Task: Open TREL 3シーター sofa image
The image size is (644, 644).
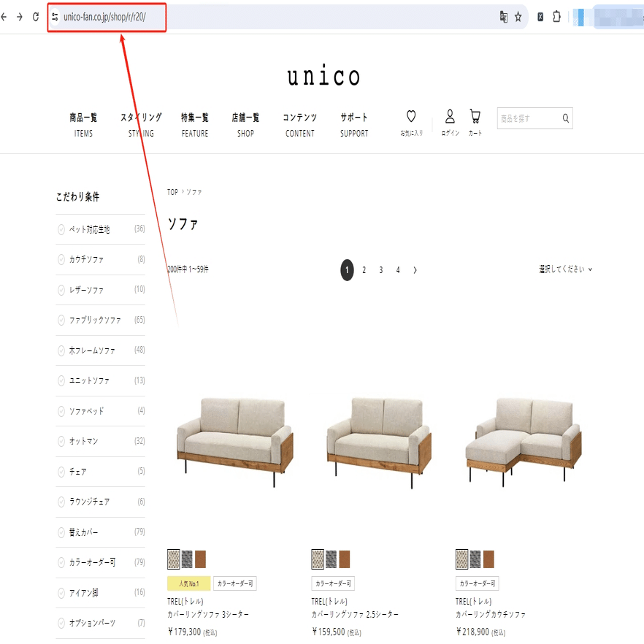Action: [x=235, y=442]
